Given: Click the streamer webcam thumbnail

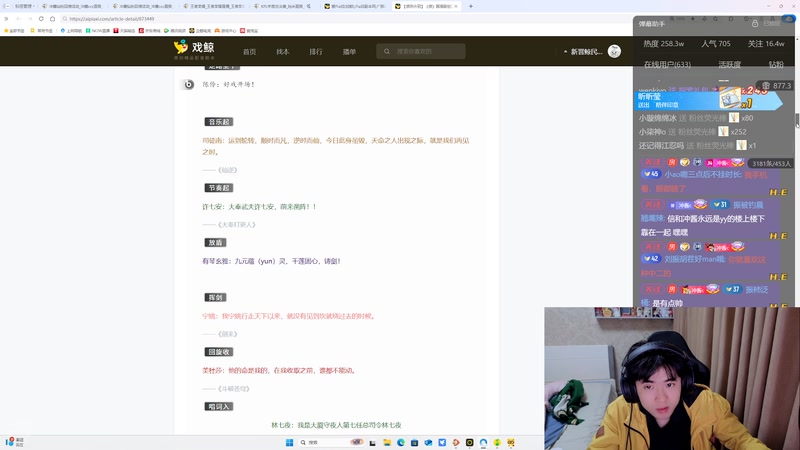Looking at the screenshot, I should pyautogui.click(x=672, y=378).
